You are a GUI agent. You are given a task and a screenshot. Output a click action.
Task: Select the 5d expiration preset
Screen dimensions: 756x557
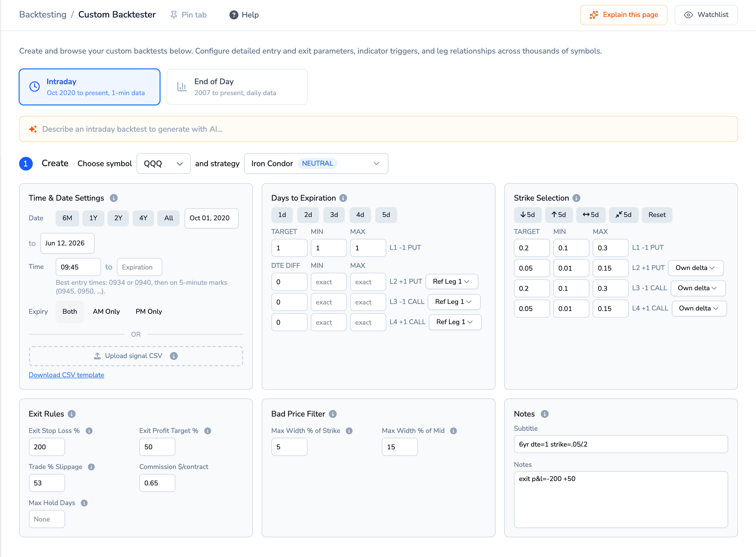pyautogui.click(x=386, y=215)
